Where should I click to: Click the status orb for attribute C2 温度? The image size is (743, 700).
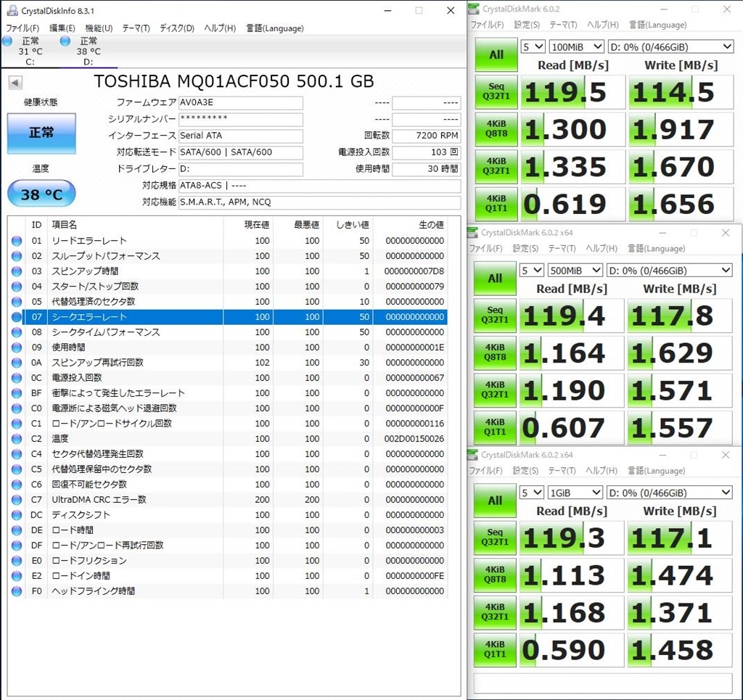tap(17, 439)
